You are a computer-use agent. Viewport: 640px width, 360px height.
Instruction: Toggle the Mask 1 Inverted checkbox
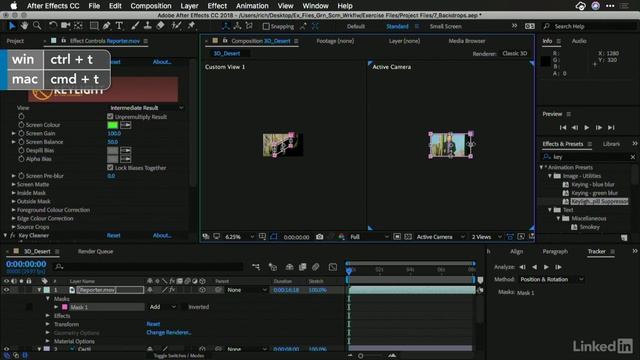(184, 307)
